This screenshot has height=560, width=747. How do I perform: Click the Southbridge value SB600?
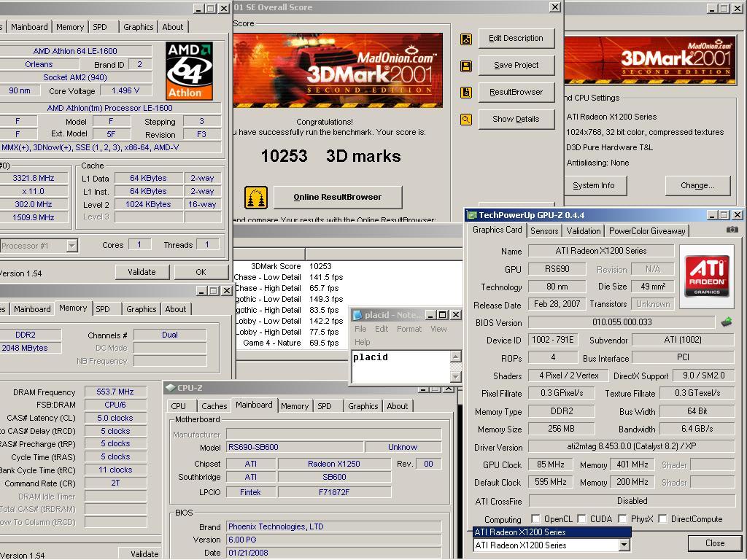334,477
